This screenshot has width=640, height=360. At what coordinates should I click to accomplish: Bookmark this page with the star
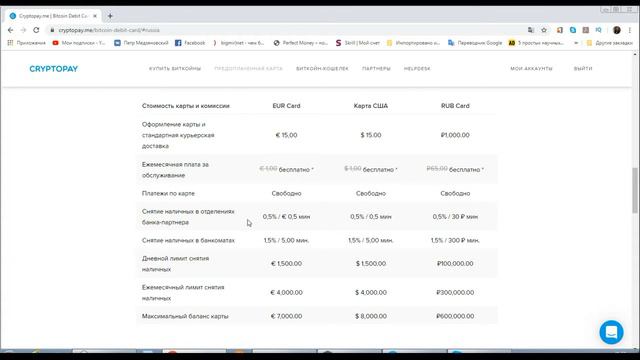[x=544, y=30]
